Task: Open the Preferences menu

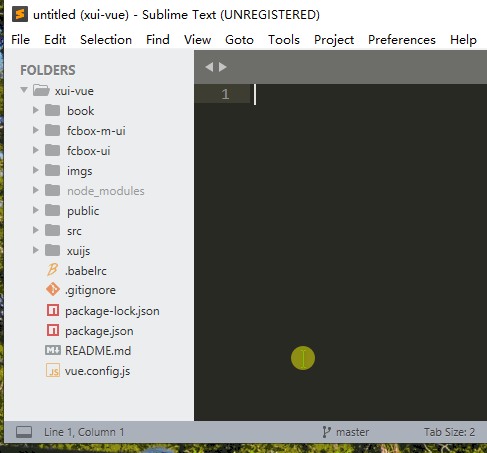Action: 402,40
